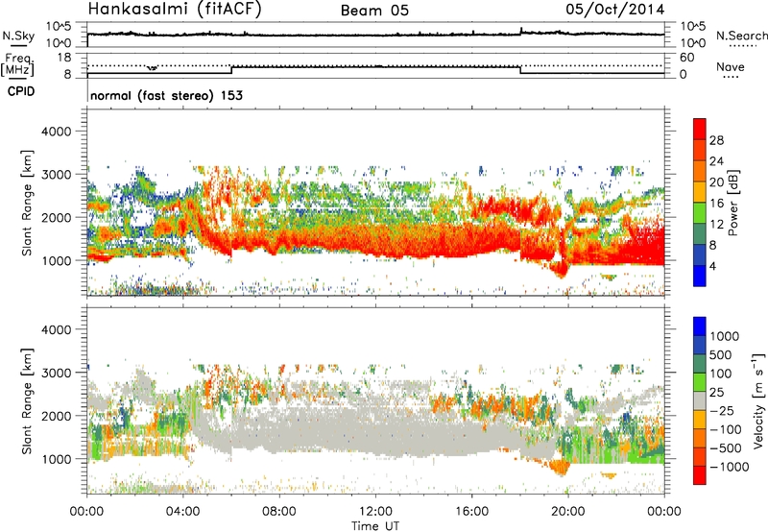
Task: Click the 'N.Sky' legend label
Action: [x=18, y=36]
